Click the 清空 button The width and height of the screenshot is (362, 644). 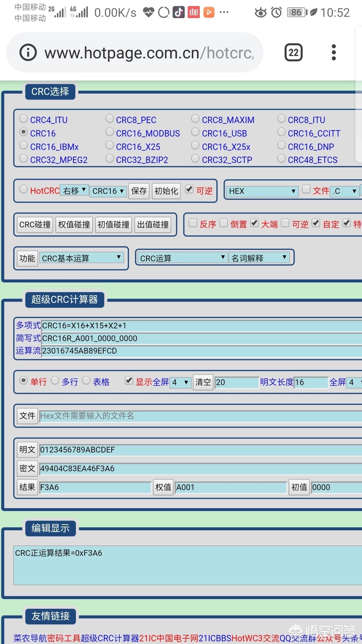203,382
